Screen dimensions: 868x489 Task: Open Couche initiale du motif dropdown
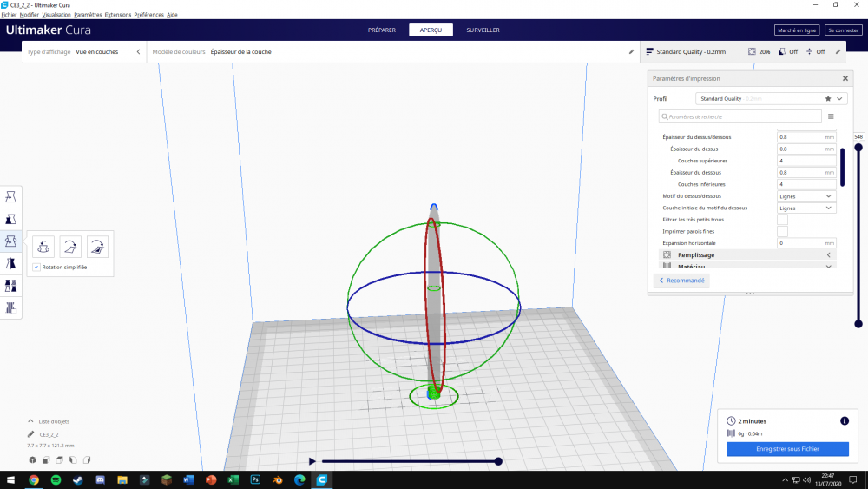point(806,208)
